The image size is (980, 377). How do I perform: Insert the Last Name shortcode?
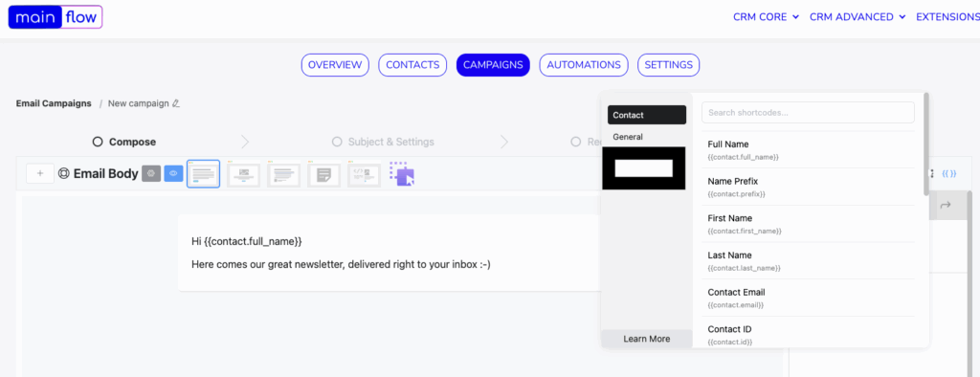[x=808, y=260]
